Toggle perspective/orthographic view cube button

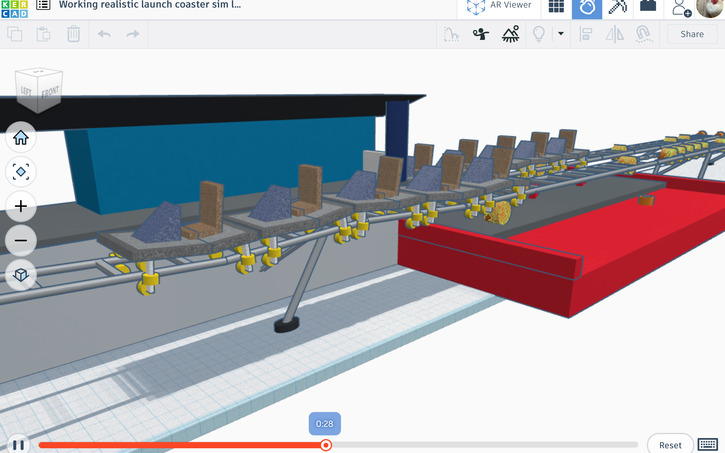pos(21,275)
